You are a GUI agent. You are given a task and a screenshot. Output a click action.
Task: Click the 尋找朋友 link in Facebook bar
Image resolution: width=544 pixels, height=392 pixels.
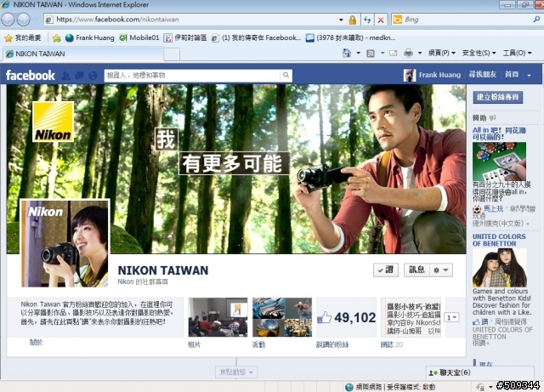click(482, 75)
